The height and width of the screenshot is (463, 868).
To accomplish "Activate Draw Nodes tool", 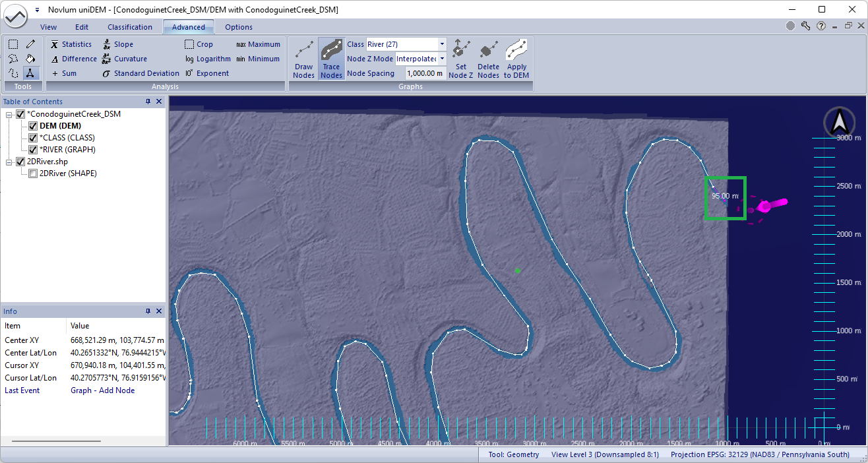I will point(304,59).
